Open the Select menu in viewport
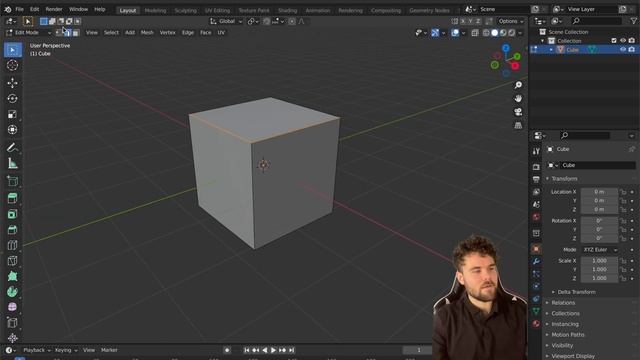 [x=111, y=33]
